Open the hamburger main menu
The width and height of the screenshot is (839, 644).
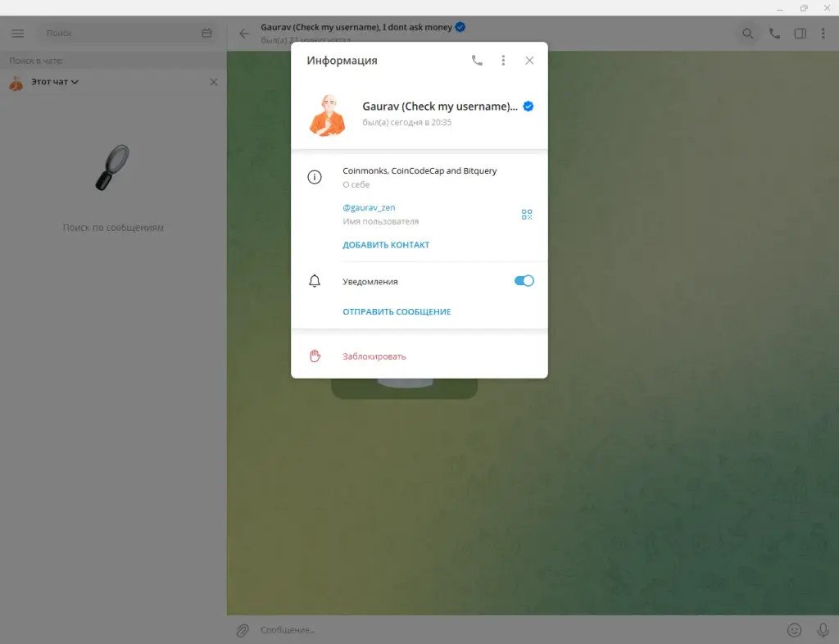click(x=18, y=33)
